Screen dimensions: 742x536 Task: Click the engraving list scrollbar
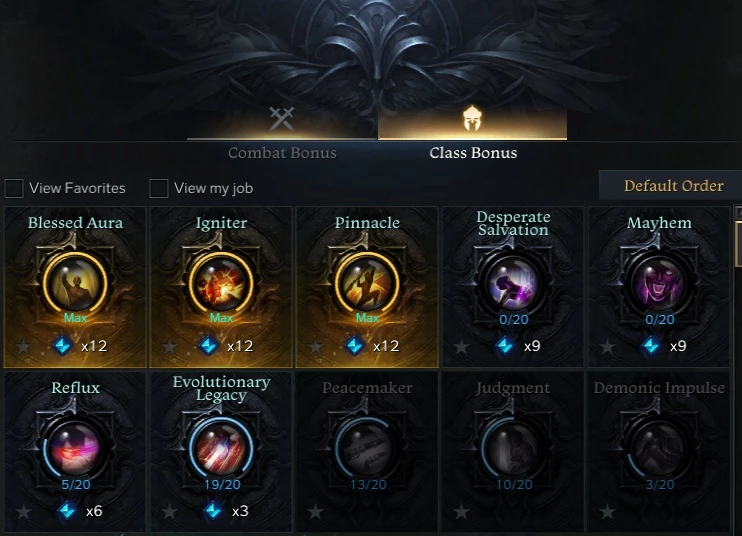click(x=738, y=237)
